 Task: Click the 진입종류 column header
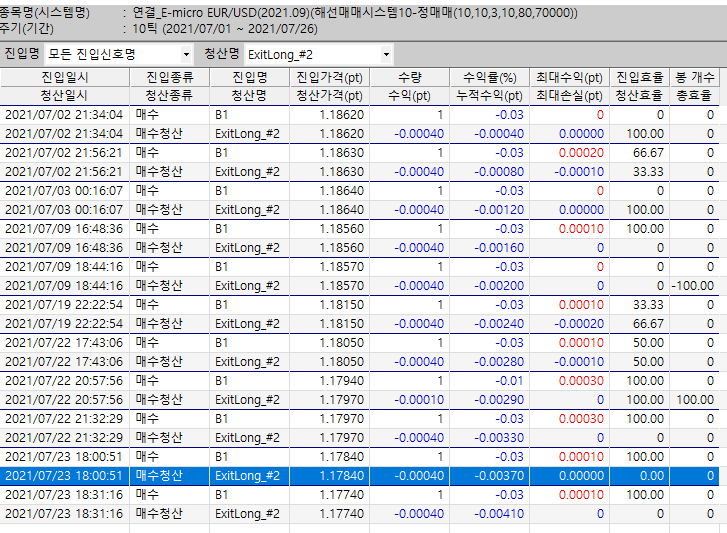coord(171,77)
